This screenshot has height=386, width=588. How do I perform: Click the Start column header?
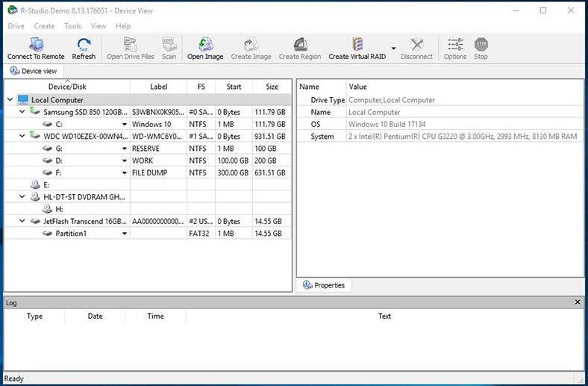pos(234,87)
